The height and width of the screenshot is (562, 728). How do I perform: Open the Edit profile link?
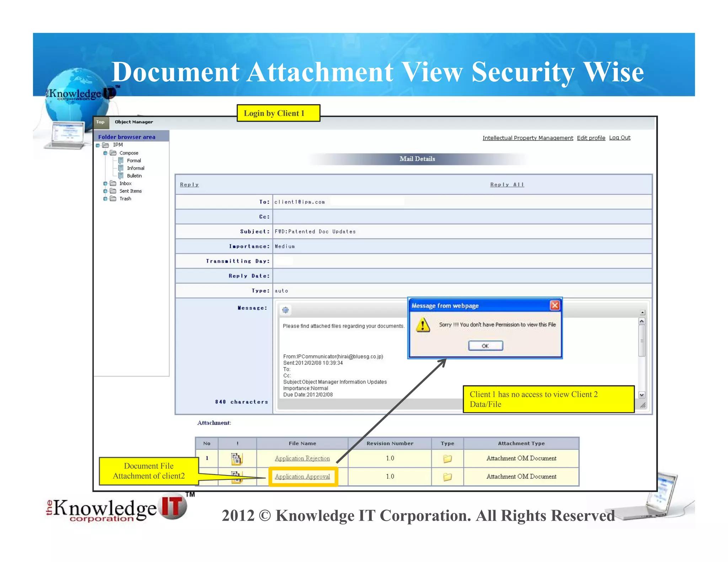[591, 138]
